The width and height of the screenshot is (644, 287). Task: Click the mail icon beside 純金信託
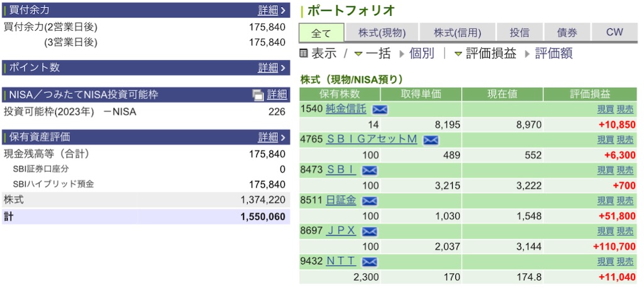click(x=380, y=109)
